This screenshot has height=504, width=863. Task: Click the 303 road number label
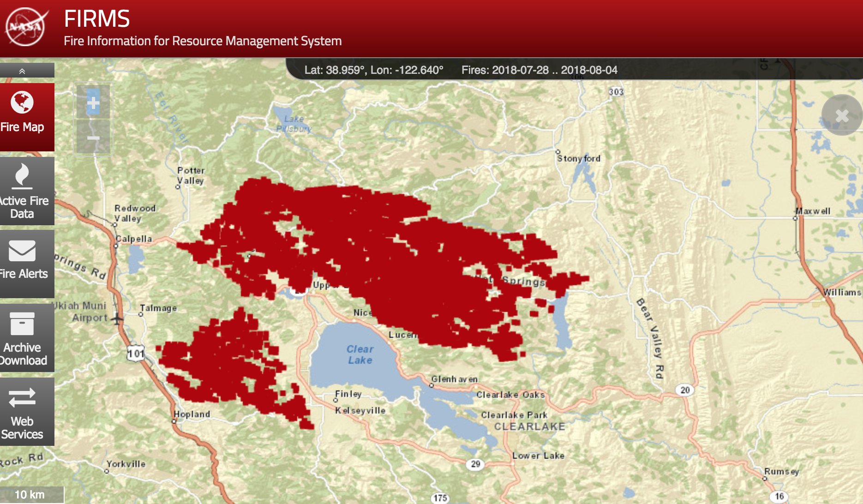coord(616,92)
